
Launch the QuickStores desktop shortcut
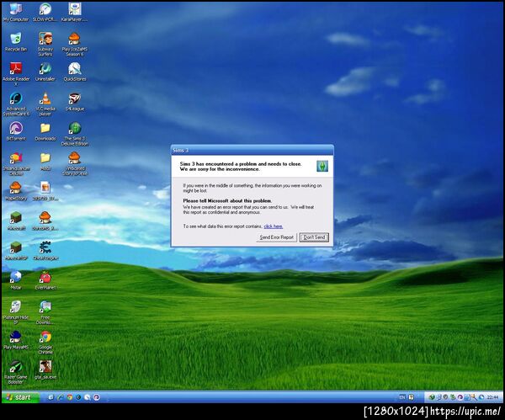pyautogui.click(x=74, y=72)
